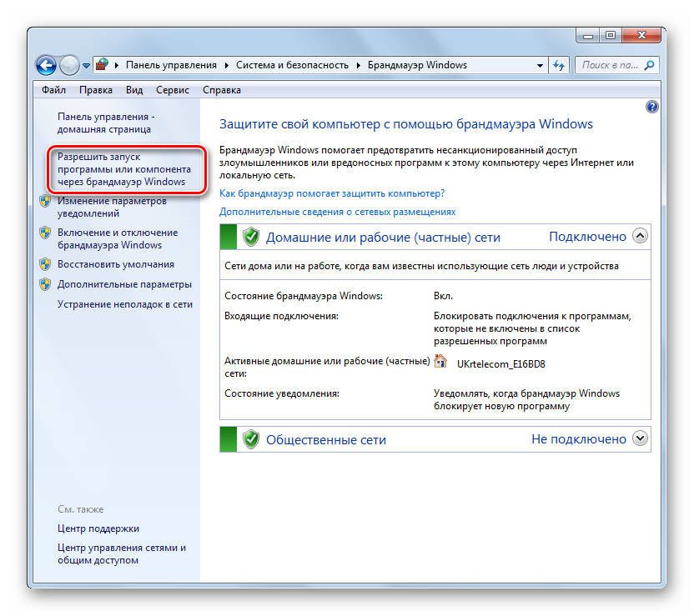Click the search magnifier icon
This screenshot has height=616, width=694.
click(649, 65)
